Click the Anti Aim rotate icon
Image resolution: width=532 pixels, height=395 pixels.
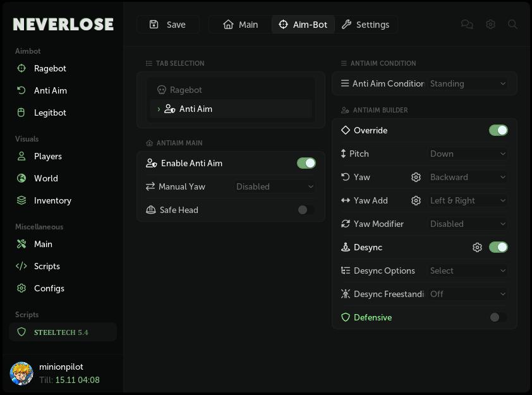(21, 90)
